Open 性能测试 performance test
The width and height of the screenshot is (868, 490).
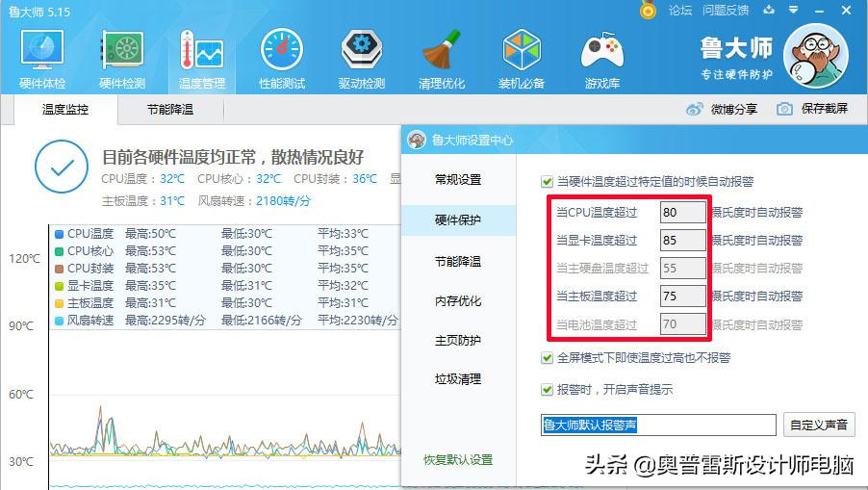[x=282, y=60]
